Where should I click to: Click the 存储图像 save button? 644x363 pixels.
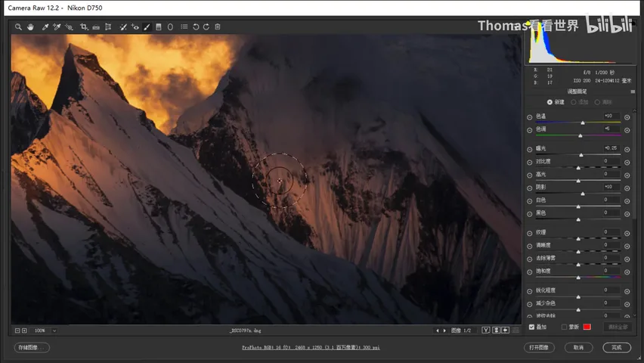pos(32,348)
